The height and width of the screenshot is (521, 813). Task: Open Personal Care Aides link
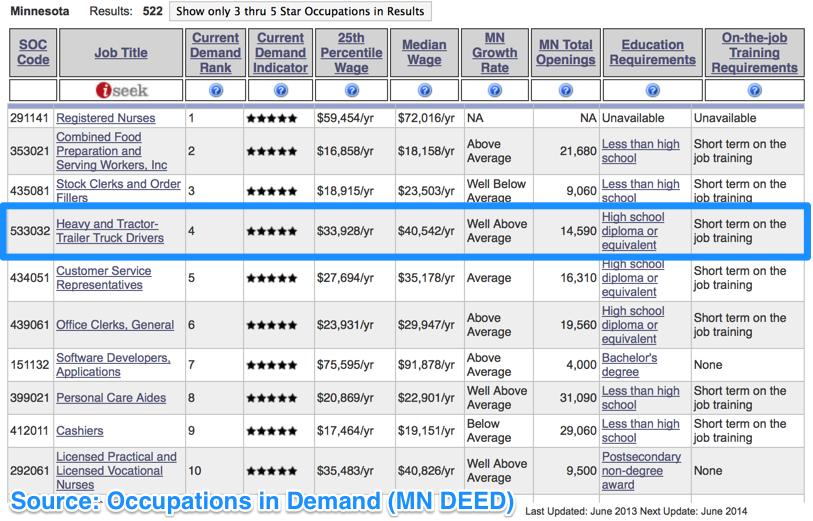(111, 398)
